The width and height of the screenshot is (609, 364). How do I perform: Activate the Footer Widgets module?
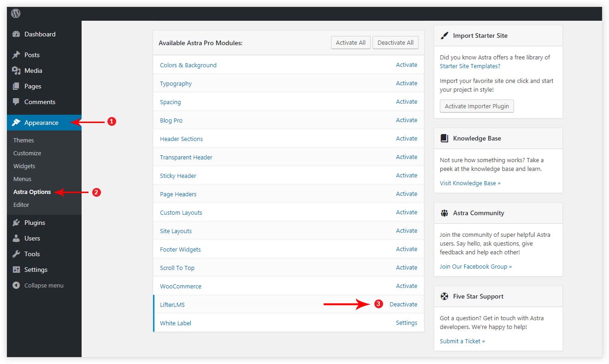pos(407,249)
